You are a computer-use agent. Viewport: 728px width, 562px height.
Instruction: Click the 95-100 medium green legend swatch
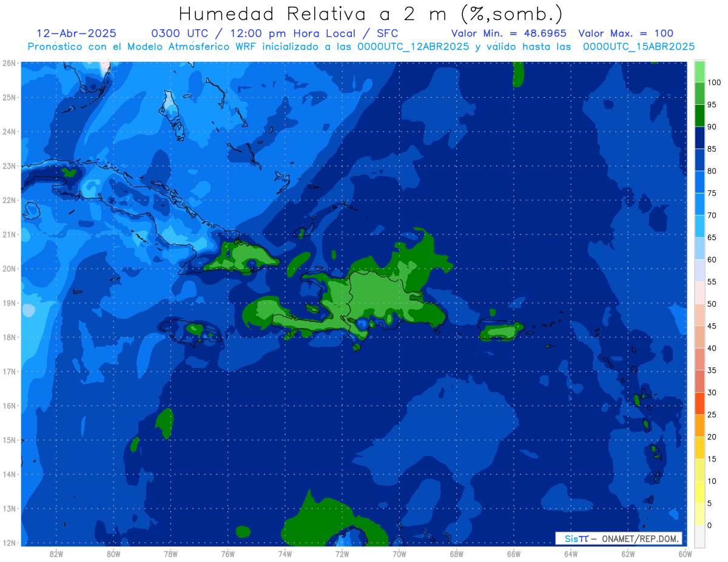pyautogui.click(x=699, y=93)
